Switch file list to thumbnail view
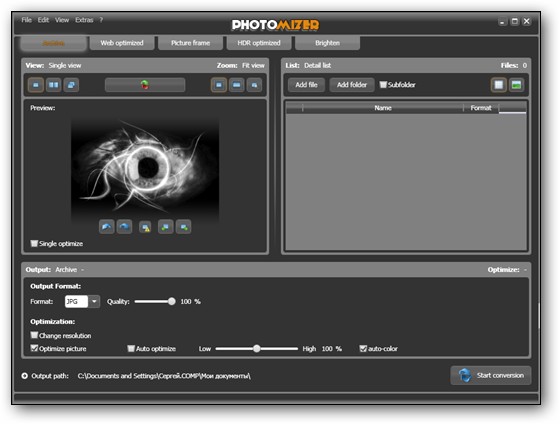Screen dimensions: 560x424 (516, 85)
